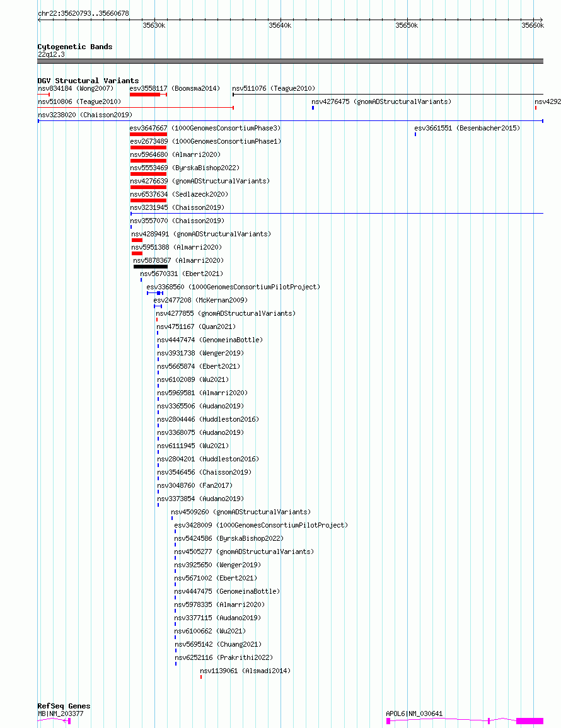Click the DGV Structural Variants track title

pos(88,81)
